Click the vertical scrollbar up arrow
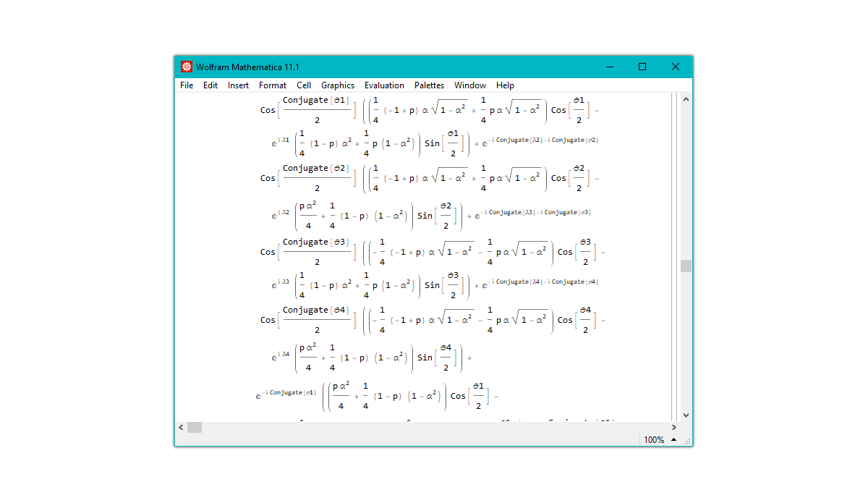 [686, 99]
